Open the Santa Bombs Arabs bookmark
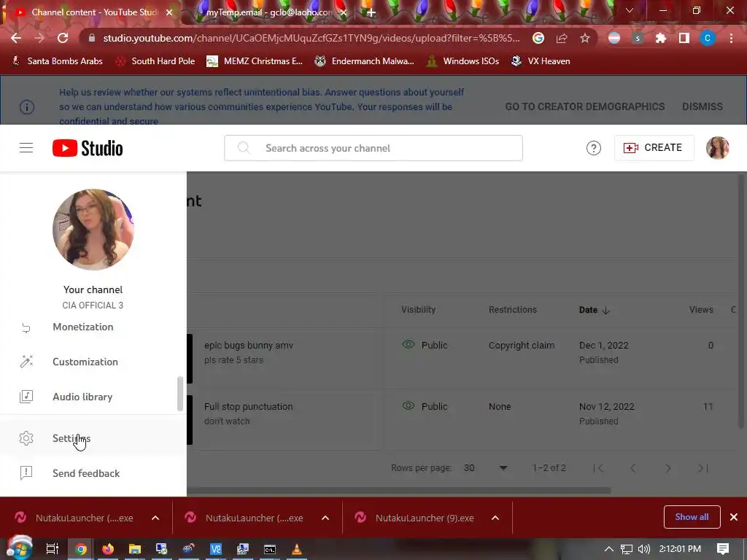 tap(57, 61)
